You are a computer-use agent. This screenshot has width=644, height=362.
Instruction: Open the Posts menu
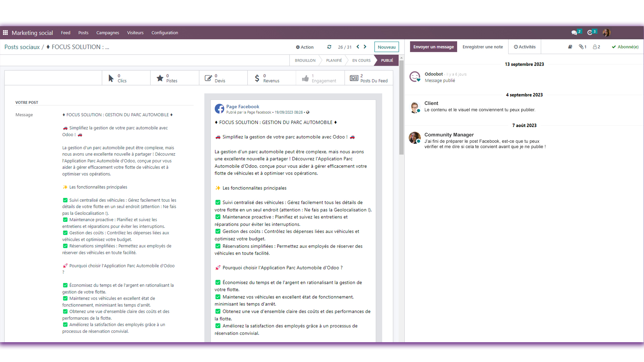click(83, 33)
